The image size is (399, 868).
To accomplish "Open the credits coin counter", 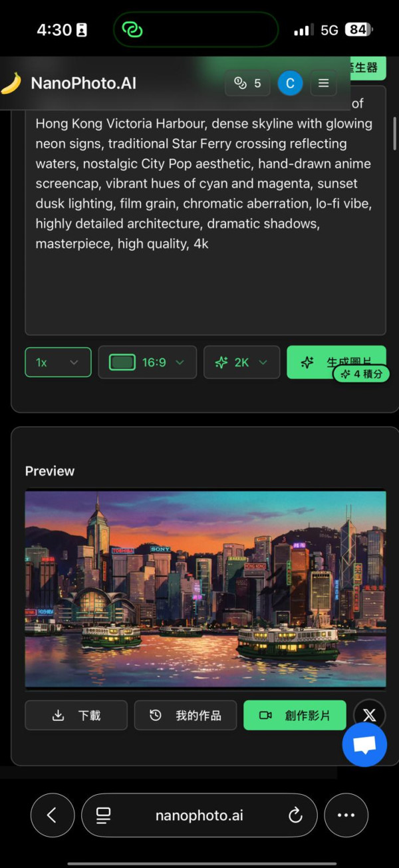I will point(247,83).
